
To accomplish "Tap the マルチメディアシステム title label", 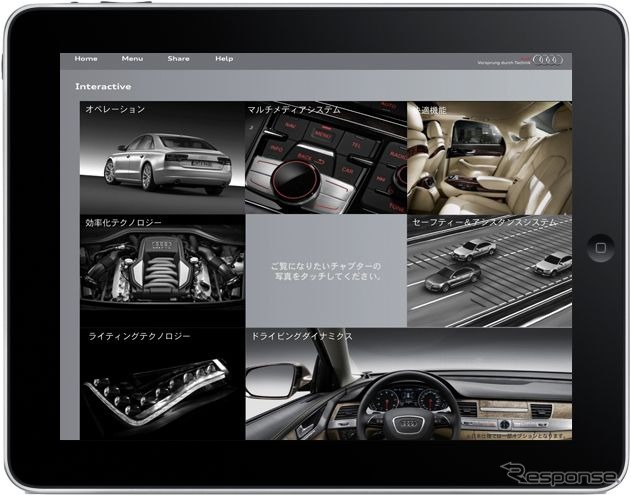I will pyautogui.click(x=295, y=109).
